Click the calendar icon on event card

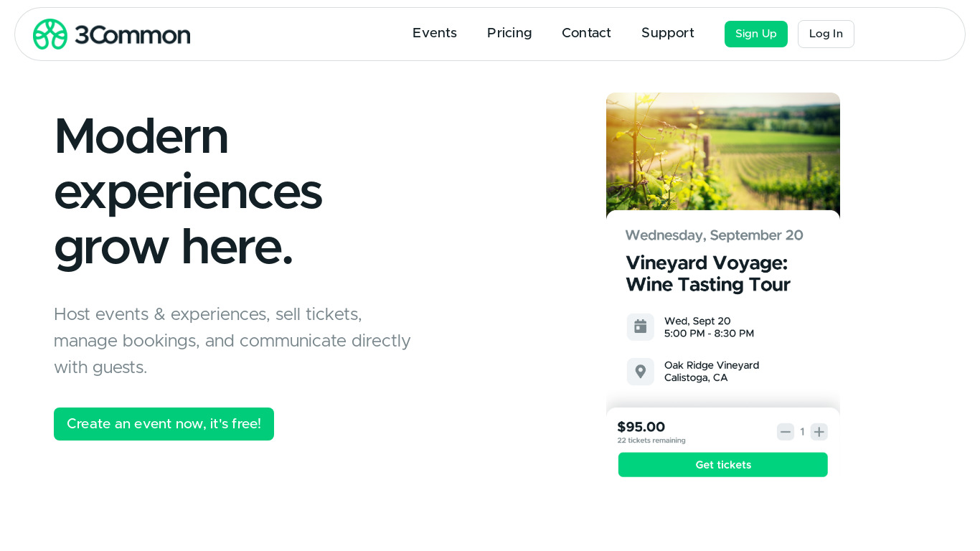tap(640, 326)
